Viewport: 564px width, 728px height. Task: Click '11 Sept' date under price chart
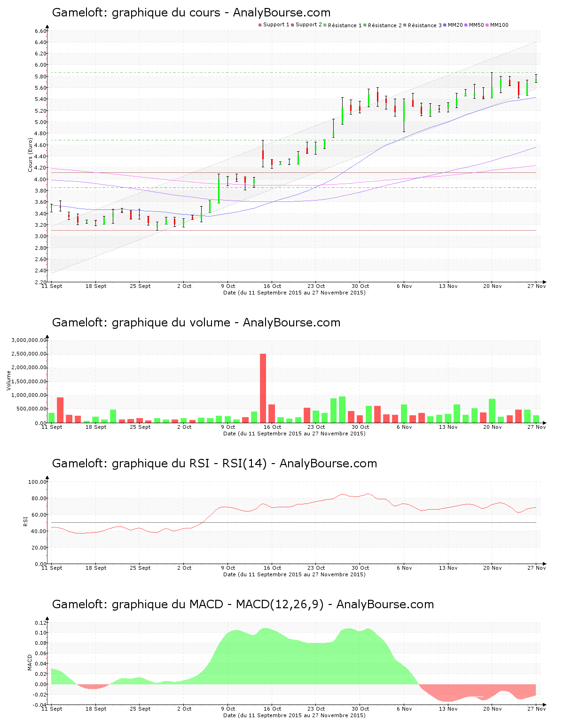52,286
